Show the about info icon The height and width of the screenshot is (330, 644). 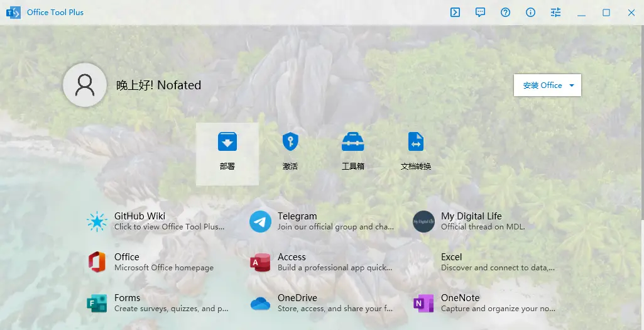(531, 13)
